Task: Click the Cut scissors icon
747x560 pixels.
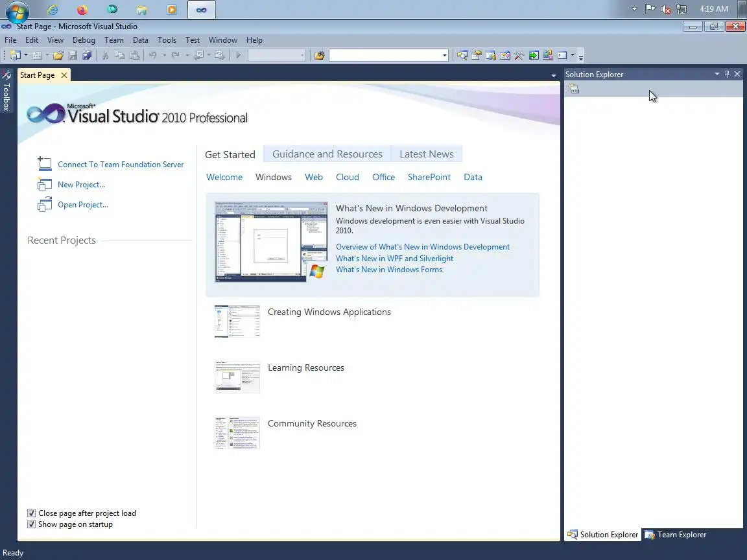Action: point(105,55)
